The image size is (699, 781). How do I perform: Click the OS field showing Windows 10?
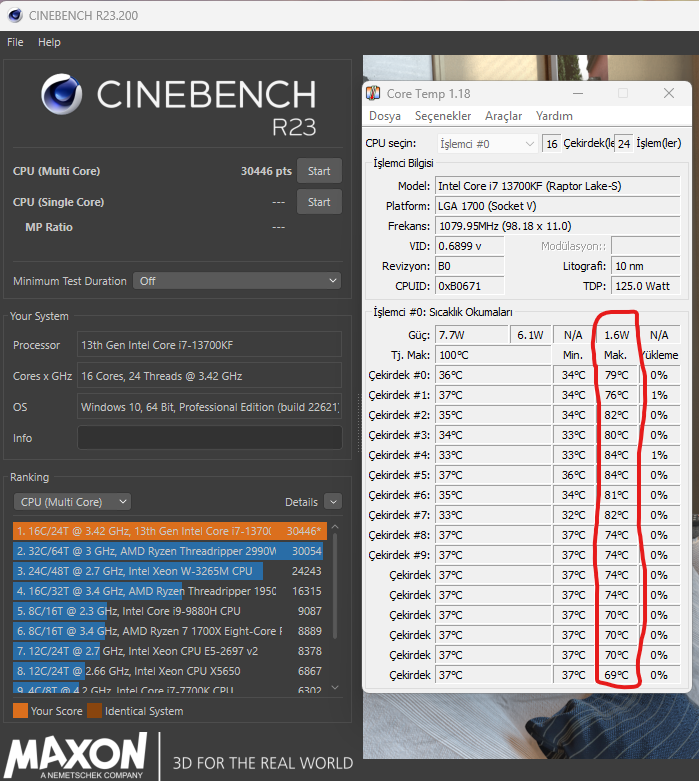tap(210, 407)
